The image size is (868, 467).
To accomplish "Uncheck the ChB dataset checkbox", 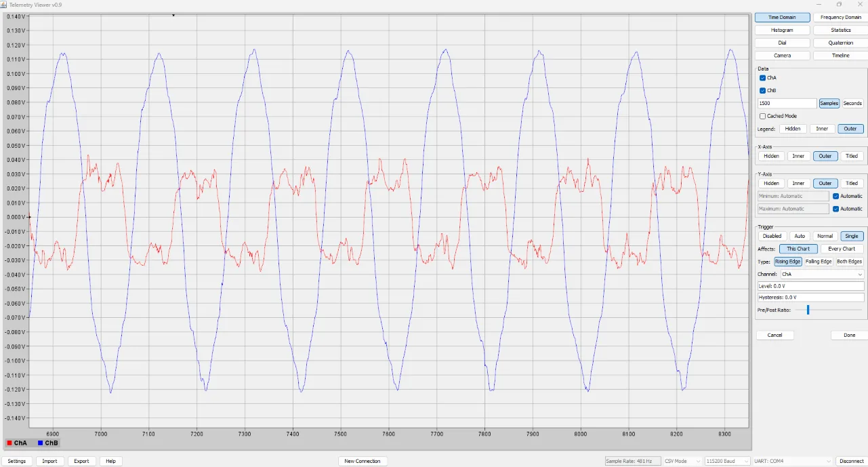I will click(763, 90).
